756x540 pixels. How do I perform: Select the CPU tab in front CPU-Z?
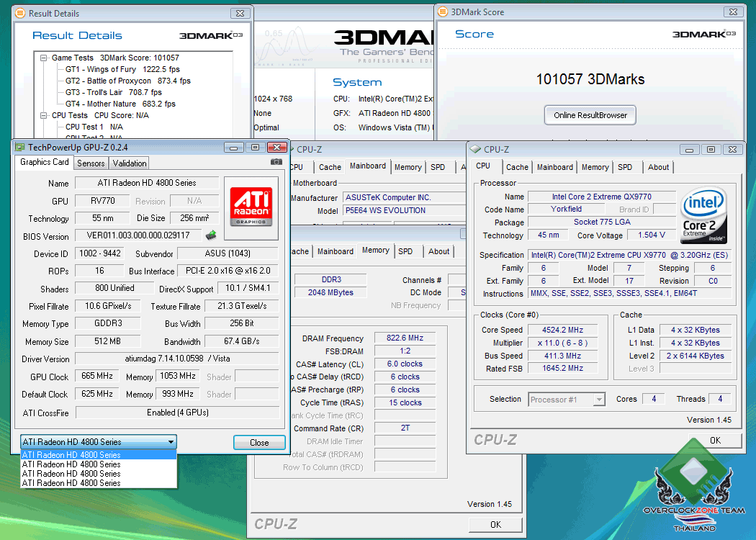click(483, 166)
